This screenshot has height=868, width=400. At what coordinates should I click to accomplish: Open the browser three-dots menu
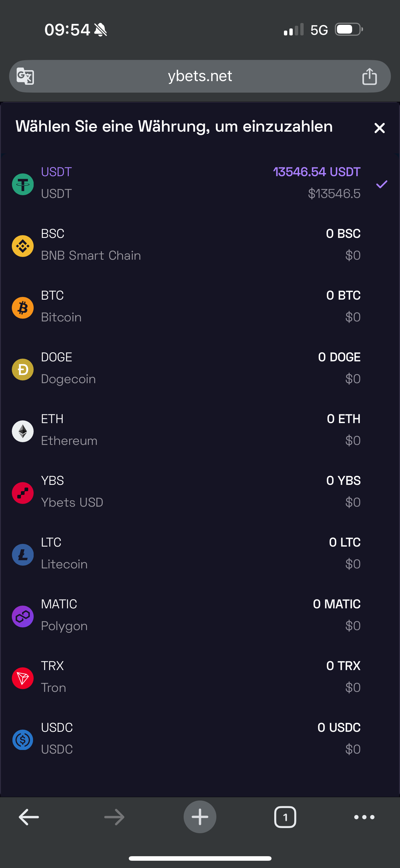point(364,817)
